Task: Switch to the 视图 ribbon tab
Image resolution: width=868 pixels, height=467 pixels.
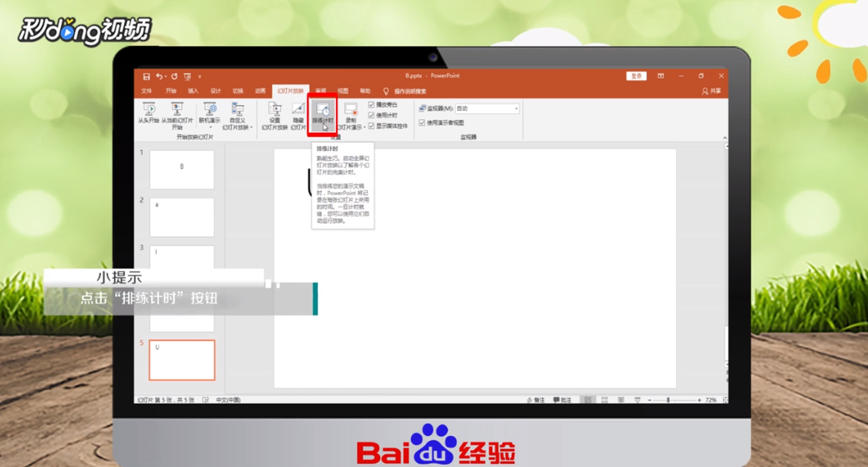Action: 343,91
